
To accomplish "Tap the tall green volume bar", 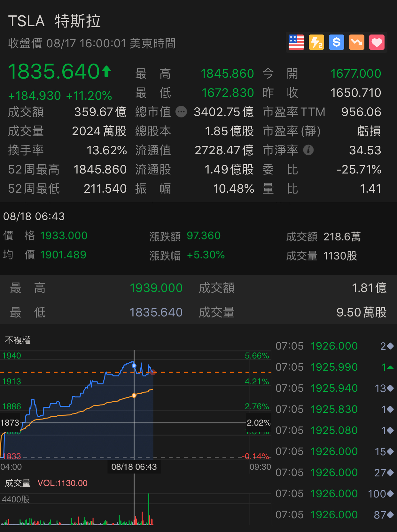I will [149, 509].
